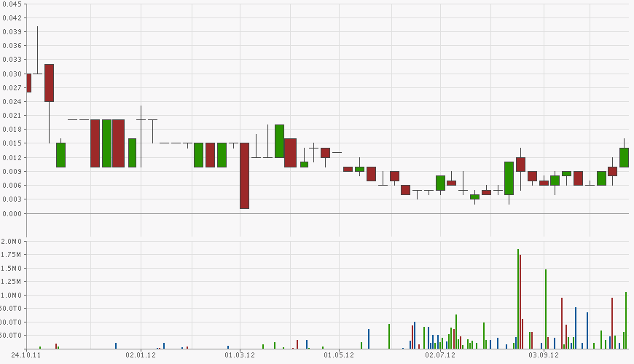Select the 0.009 price axis label
The image size is (634, 364).
(12, 171)
